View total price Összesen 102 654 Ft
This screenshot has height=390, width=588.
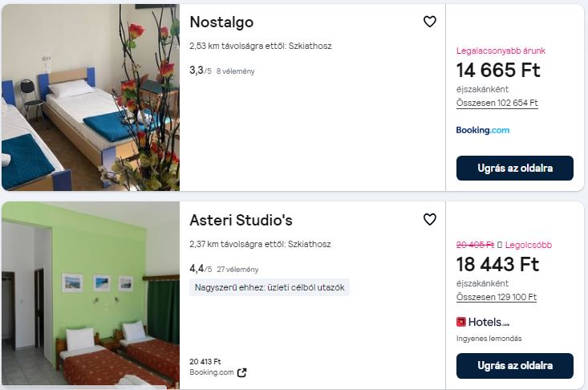(497, 104)
